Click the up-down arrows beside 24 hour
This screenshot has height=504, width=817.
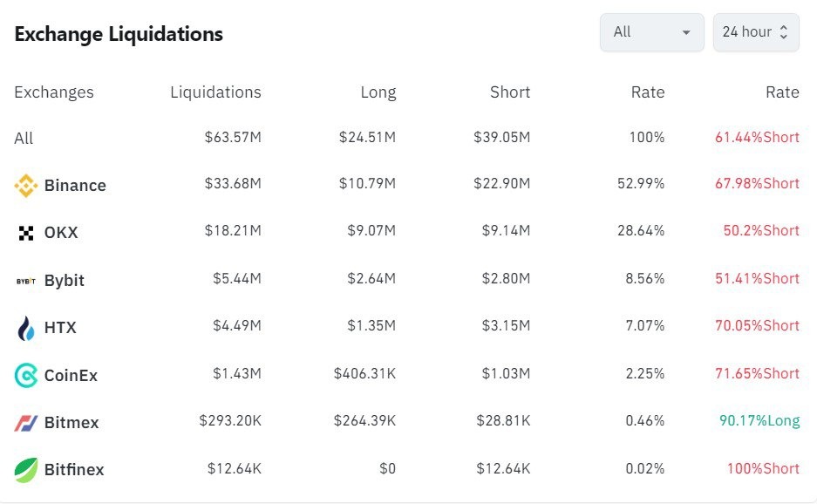click(784, 32)
